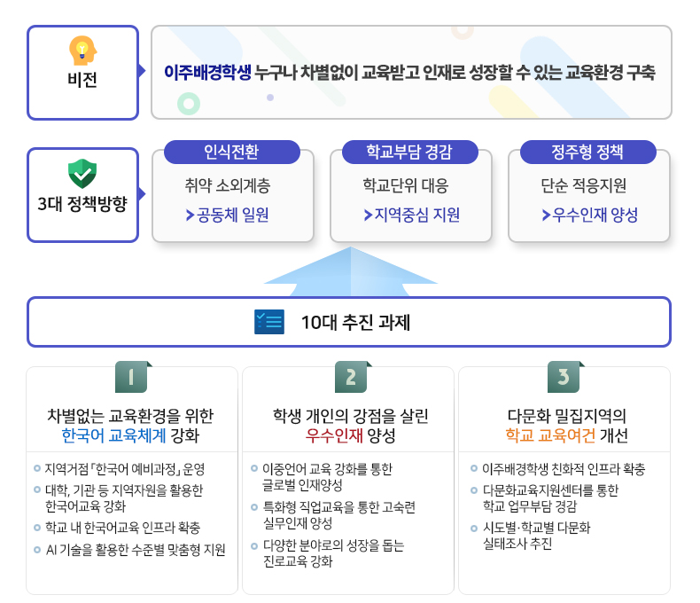
Task: Click the lightbulb head icon above 비전
Action: click(x=83, y=51)
